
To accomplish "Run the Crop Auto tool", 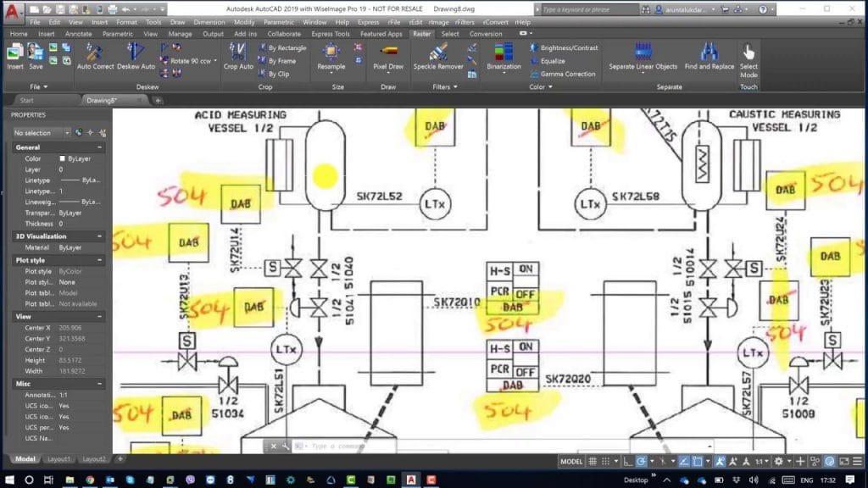I will click(x=238, y=57).
